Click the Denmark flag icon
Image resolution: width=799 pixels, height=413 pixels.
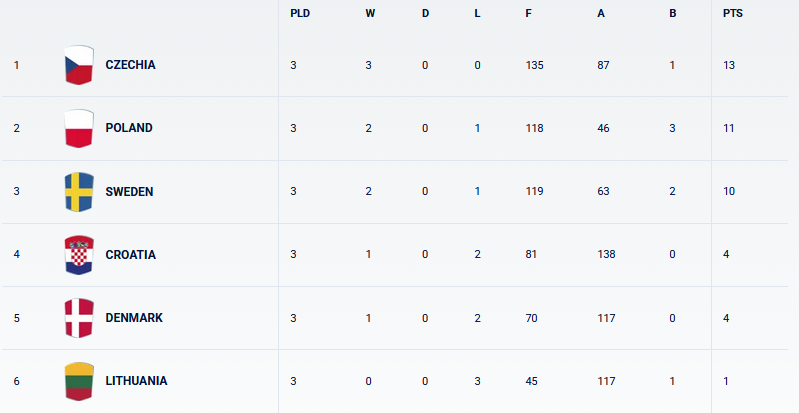coord(79,318)
